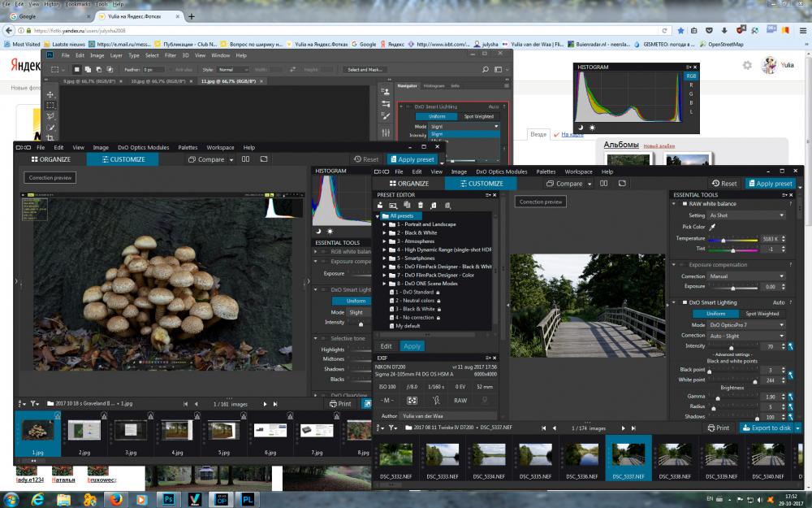Switch to the ORGANIZE tab in the right DxO window

[409, 184]
